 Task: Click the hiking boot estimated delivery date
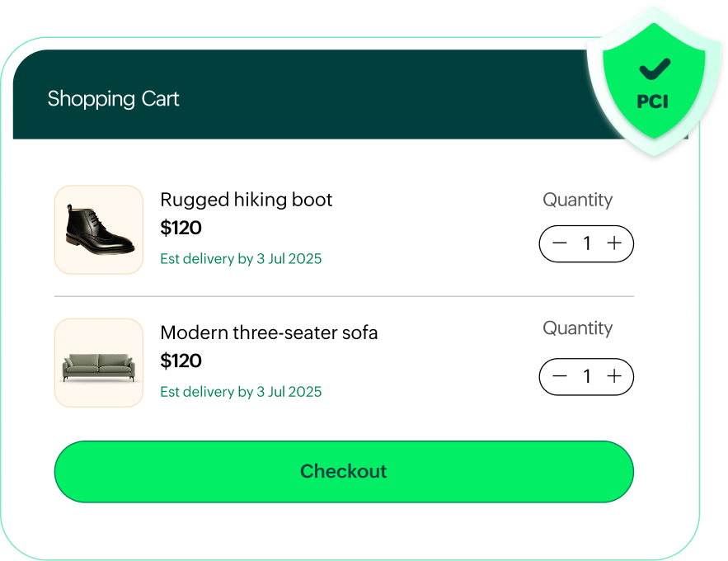click(x=241, y=259)
